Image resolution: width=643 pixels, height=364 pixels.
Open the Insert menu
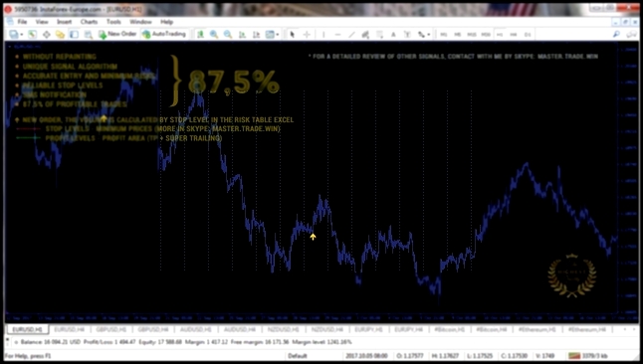[x=64, y=22]
